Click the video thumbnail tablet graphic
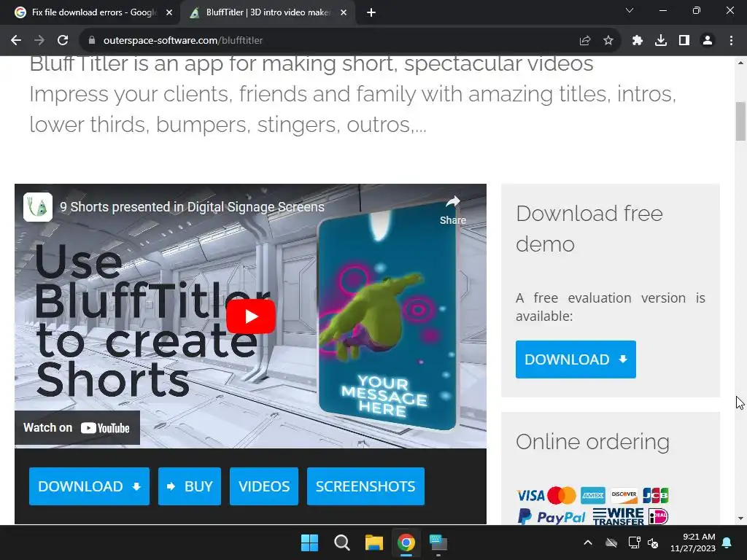Image resolution: width=747 pixels, height=560 pixels. pos(388,316)
